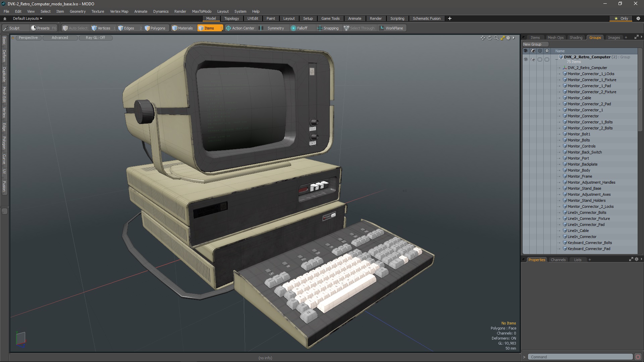Open the Texture menu

click(x=98, y=11)
